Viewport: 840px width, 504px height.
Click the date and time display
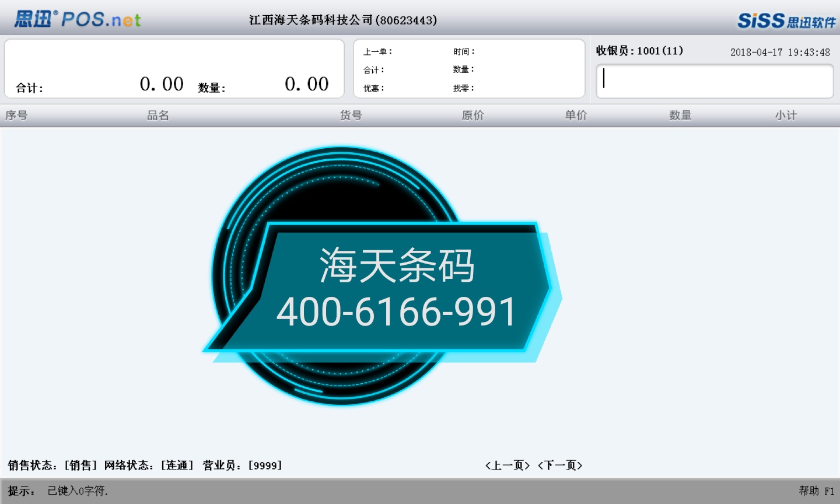click(780, 52)
